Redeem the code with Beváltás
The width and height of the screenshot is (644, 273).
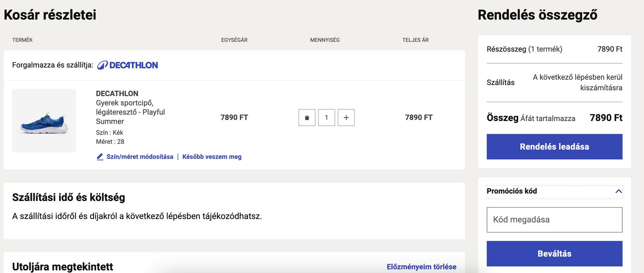tap(554, 254)
